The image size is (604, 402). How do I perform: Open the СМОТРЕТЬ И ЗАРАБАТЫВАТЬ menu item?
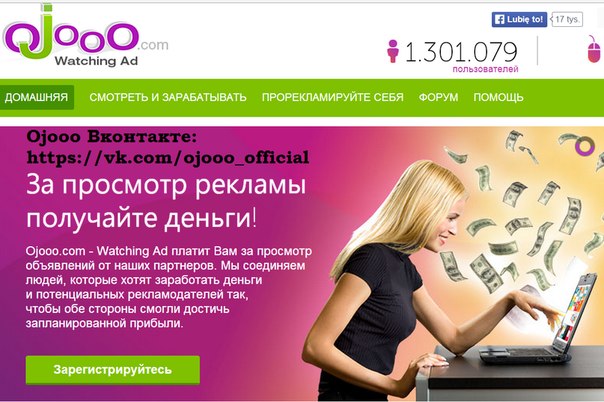(168, 97)
